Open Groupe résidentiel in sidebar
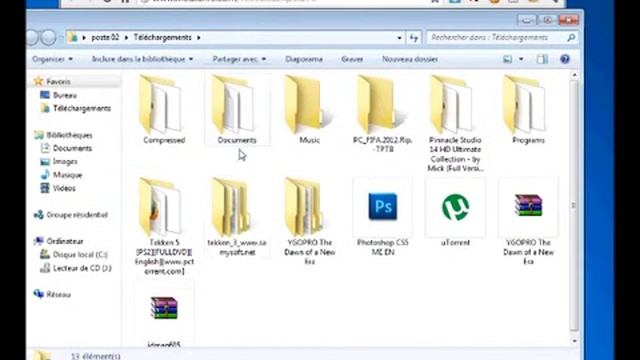This screenshot has width=640, height=360. [x=77, y=215]
